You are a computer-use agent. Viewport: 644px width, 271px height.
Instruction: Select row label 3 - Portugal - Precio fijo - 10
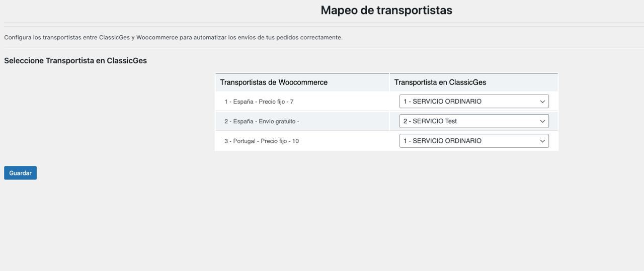261,141
